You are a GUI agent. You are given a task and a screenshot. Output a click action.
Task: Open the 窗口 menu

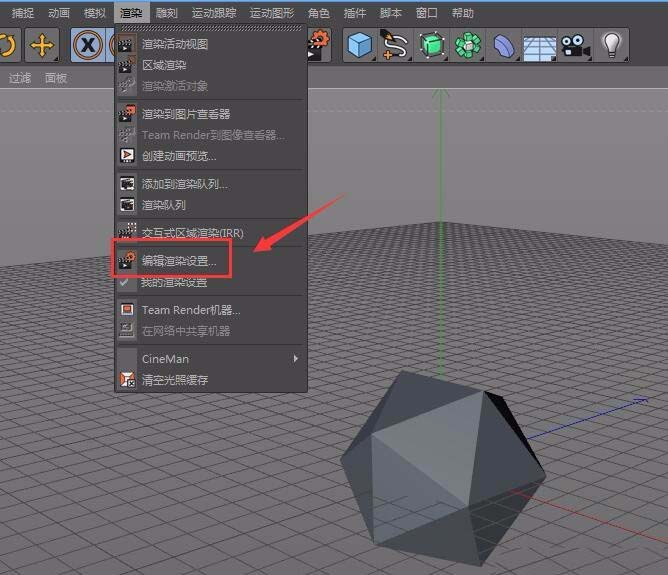click(426, 13)
